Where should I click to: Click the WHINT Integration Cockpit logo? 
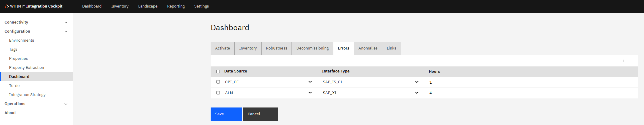tap(34, 6)
